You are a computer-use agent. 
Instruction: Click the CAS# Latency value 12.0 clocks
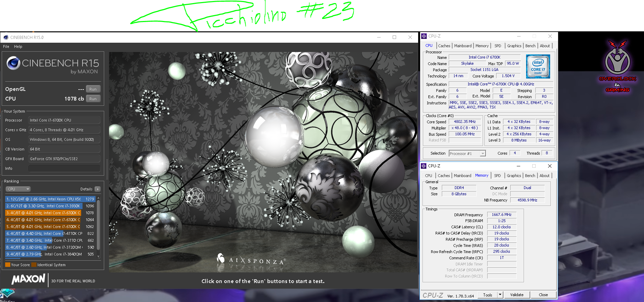[x=502, y=227]
